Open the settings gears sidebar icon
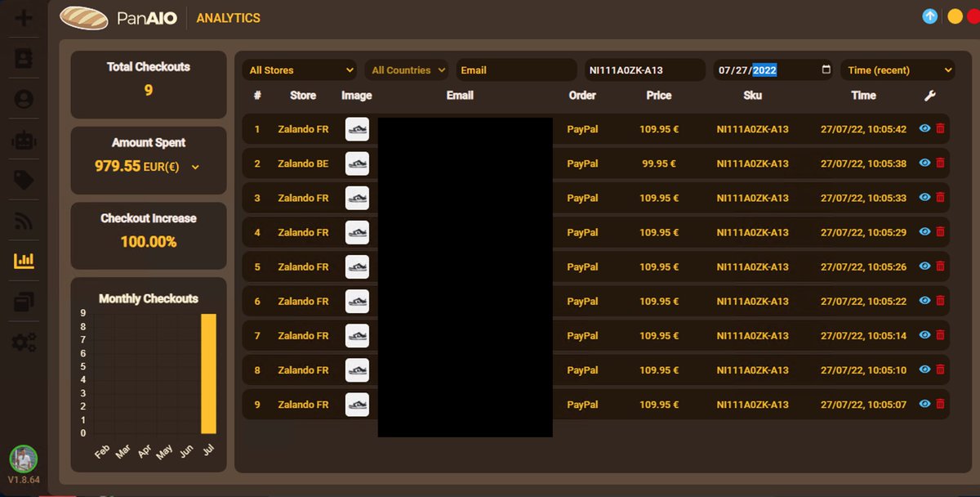 [x=24, y=343]
